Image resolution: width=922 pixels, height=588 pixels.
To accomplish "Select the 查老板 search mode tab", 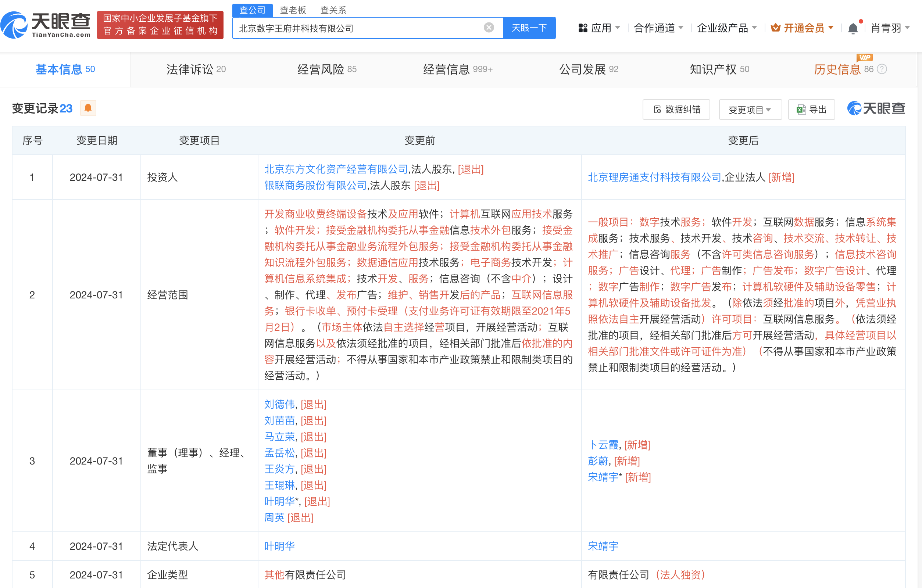I will pyautogui.click(x=293, y=10).
